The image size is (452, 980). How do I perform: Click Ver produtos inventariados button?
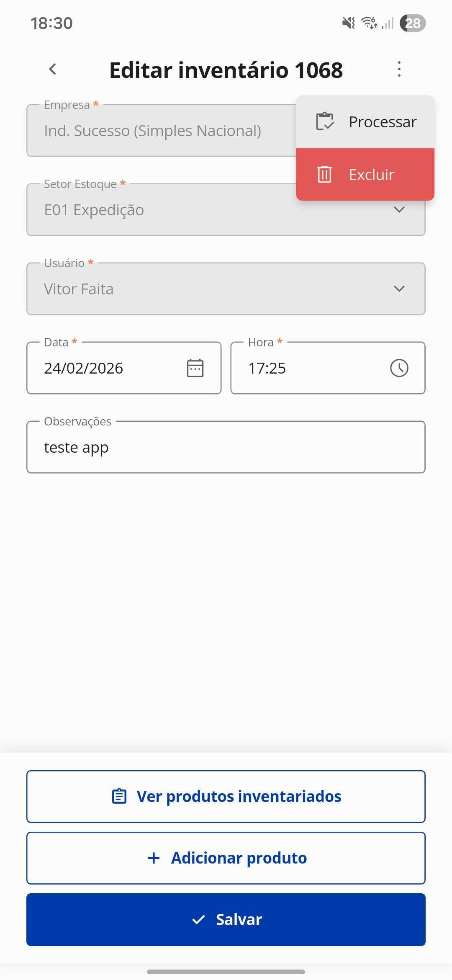pyautogui.click(x=226, y=796)
